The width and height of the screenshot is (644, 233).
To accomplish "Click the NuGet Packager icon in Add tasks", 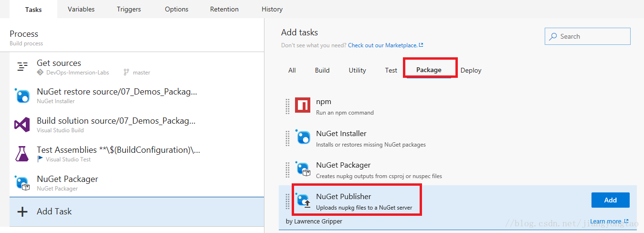I will pos(303,169).
